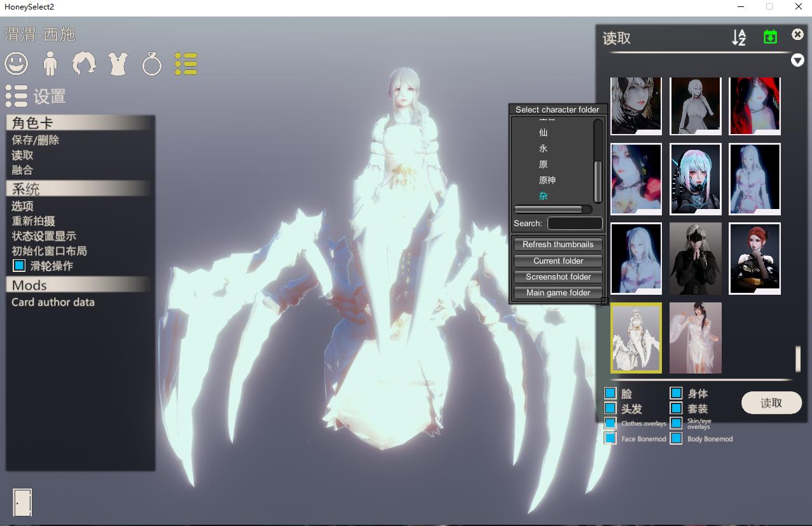
Task: Toggle the 身体 (body) checkbox
Action: click(x=676, y=393)
